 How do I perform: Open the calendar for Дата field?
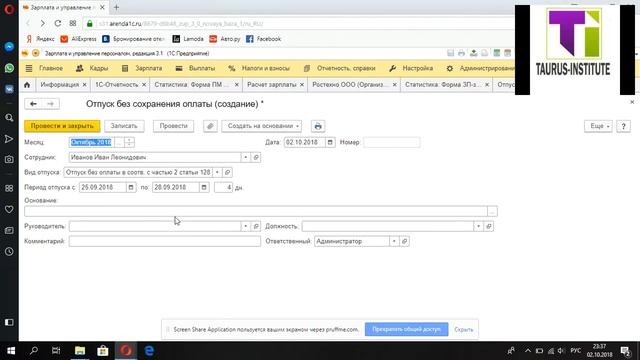(330, 142)
